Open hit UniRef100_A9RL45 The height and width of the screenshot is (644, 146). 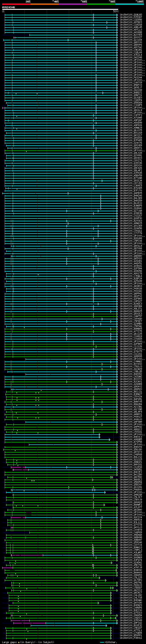point(131,27)
